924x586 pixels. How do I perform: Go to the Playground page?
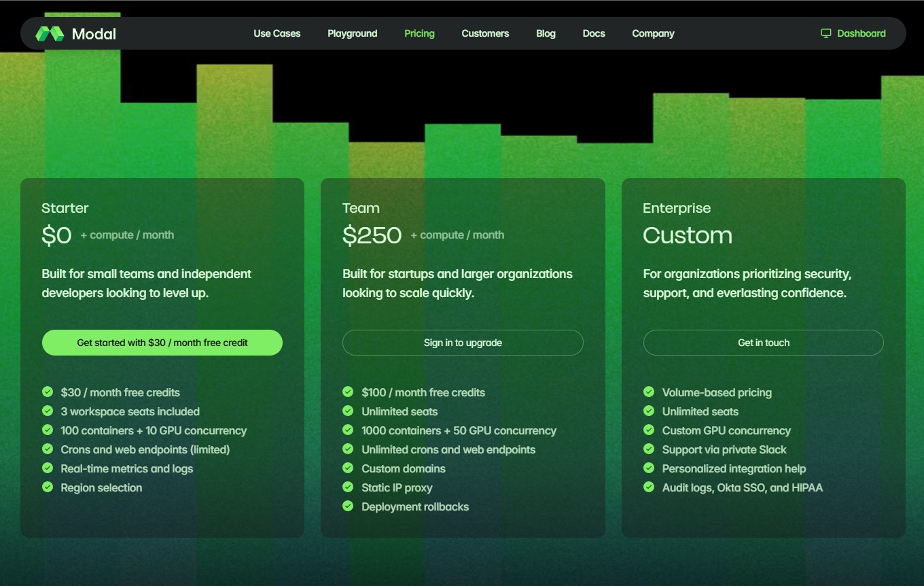[x=352, y=33]
